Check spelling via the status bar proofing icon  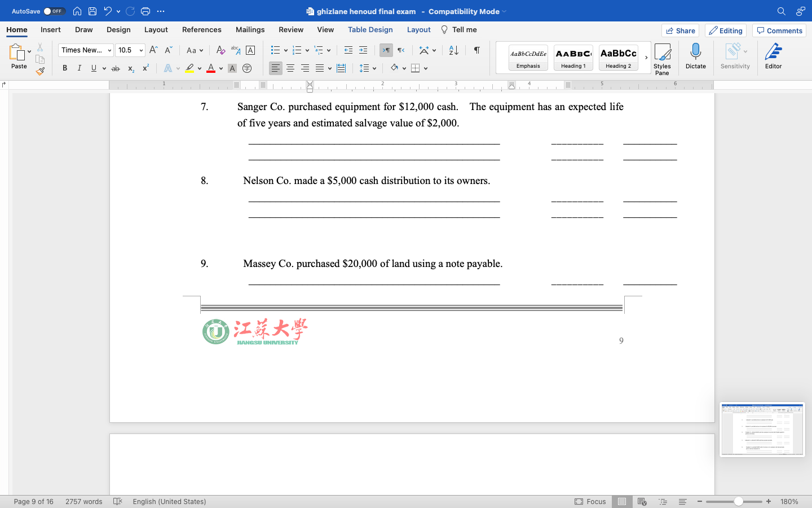tap(117, 501)
